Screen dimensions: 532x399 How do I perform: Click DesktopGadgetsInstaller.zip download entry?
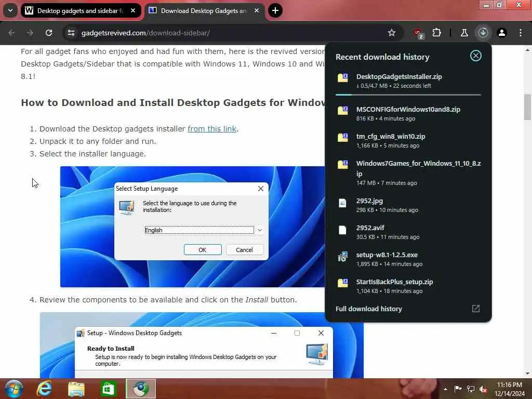tap(408, 81)
